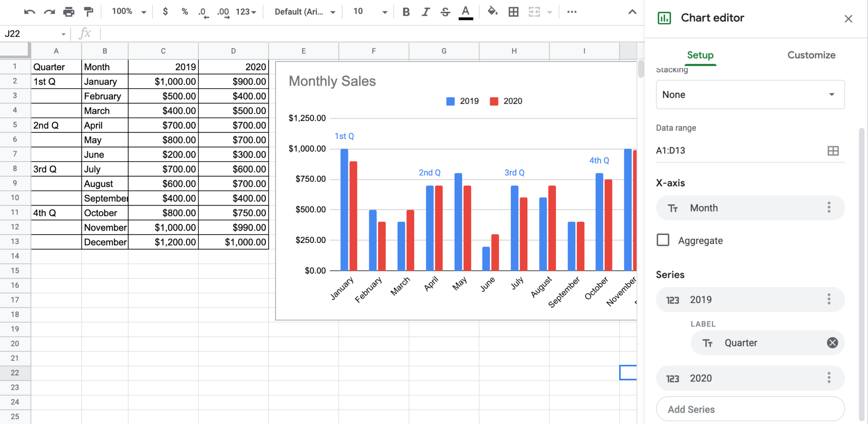Format selection as percent
Screen dimensions: 868x424
pos(185,12)
